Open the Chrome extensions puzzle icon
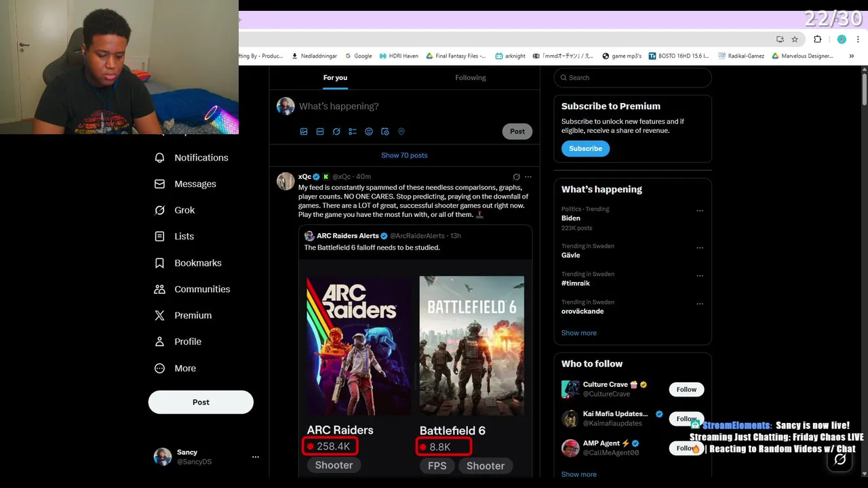 (817, 39)
